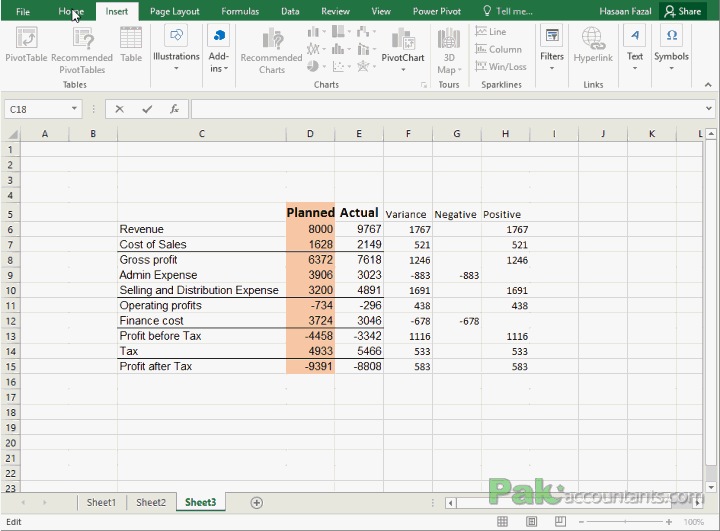
Task: Select the Sheet1 tab
Action: point(101,502)
